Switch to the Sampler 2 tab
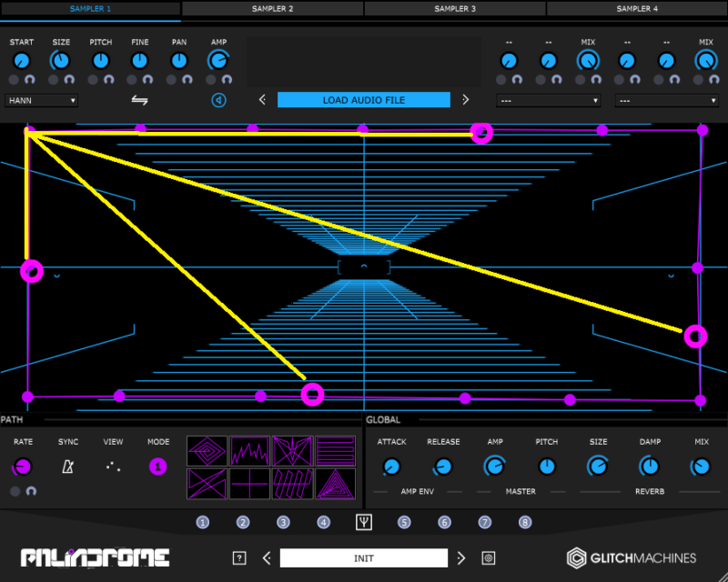The width and height of the screenshot is (728, 582). click(272, 8)
